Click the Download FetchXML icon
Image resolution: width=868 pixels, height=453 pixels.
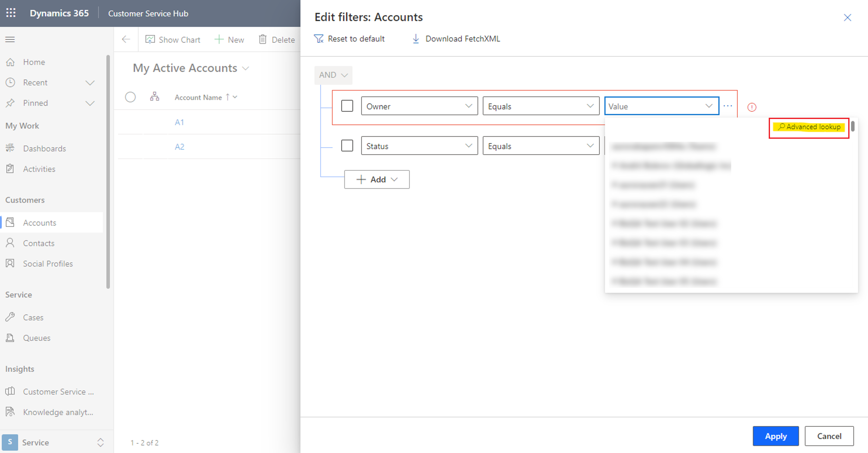414,39
